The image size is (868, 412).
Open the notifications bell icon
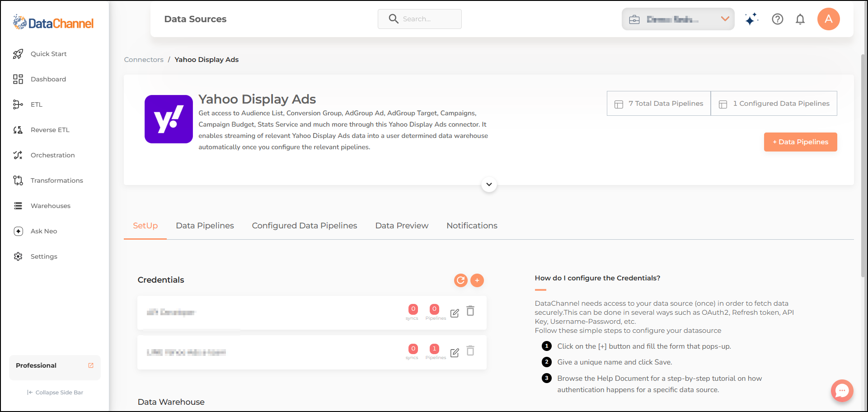[x=800, y=19]
